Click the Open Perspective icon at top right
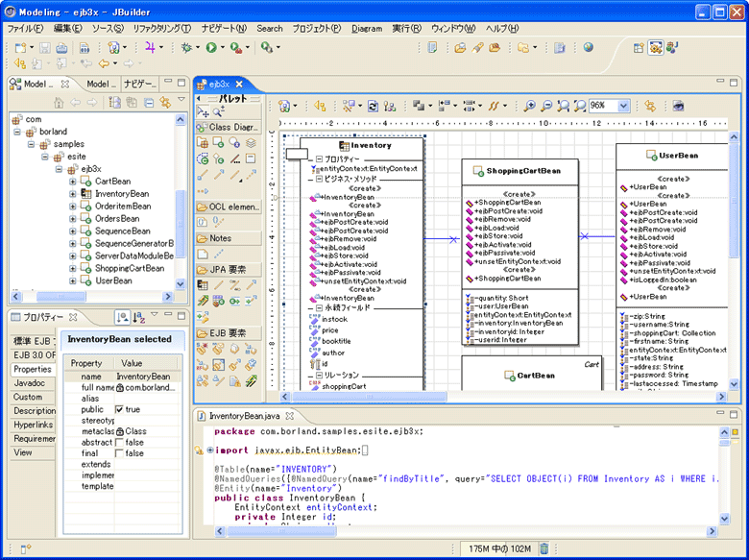The width and height of the screenshot is (749, 560). (x=639, y=48)
